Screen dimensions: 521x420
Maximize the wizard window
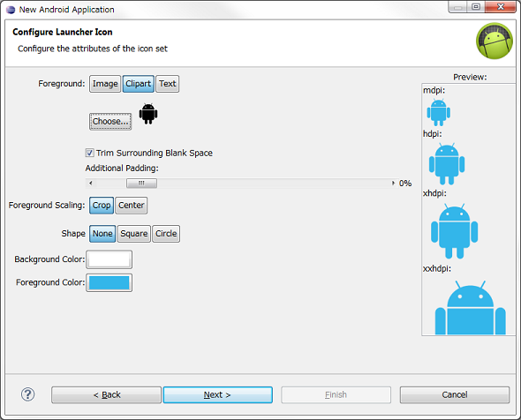476,7
